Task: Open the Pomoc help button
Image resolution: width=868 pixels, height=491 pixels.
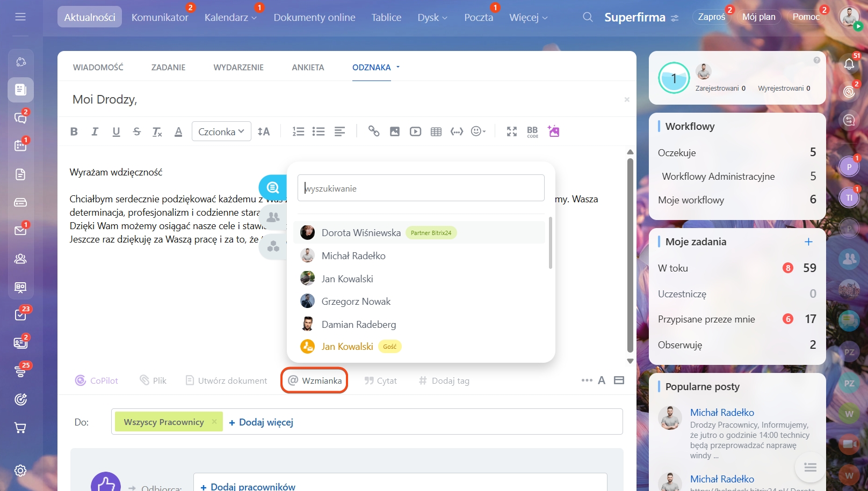Action: [806, 17]
